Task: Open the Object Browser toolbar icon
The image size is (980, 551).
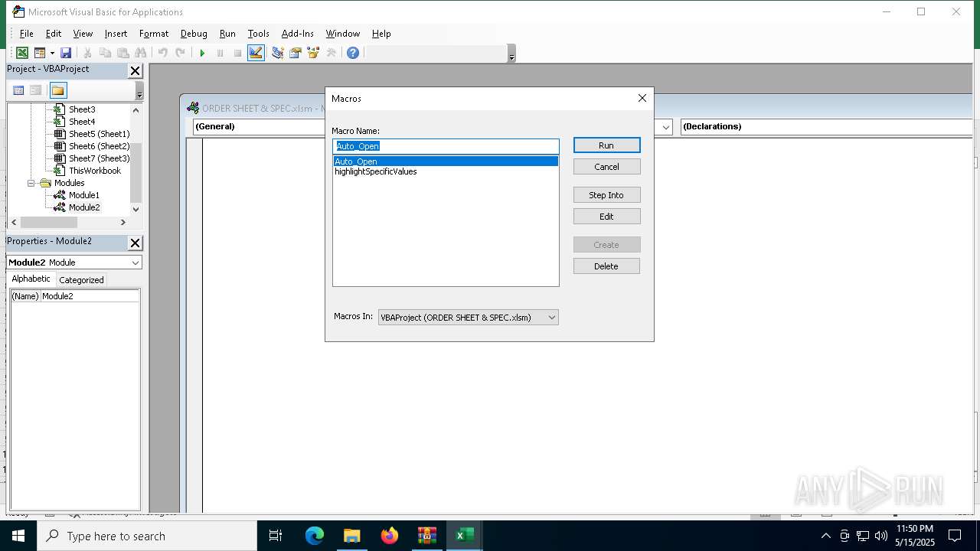Action: 312,53
